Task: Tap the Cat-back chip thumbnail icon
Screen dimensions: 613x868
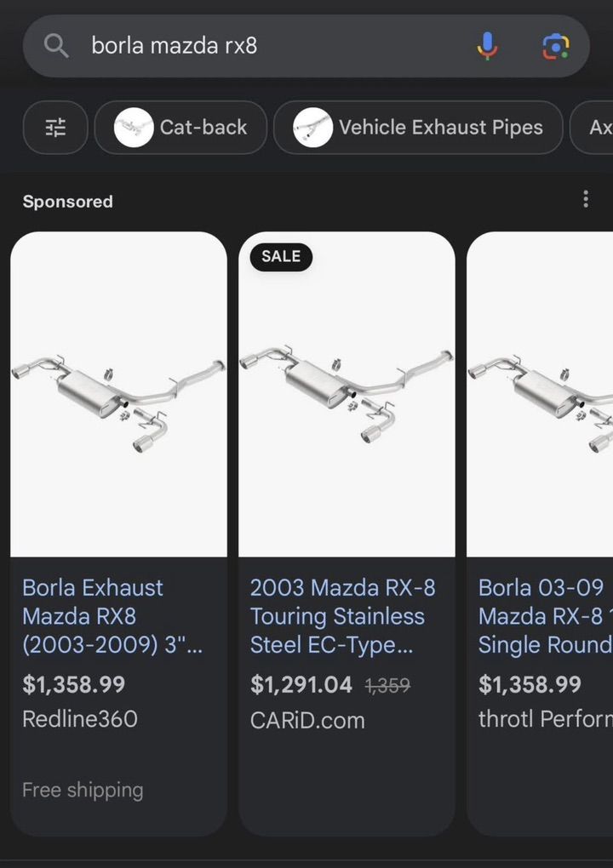Action: 135,128
